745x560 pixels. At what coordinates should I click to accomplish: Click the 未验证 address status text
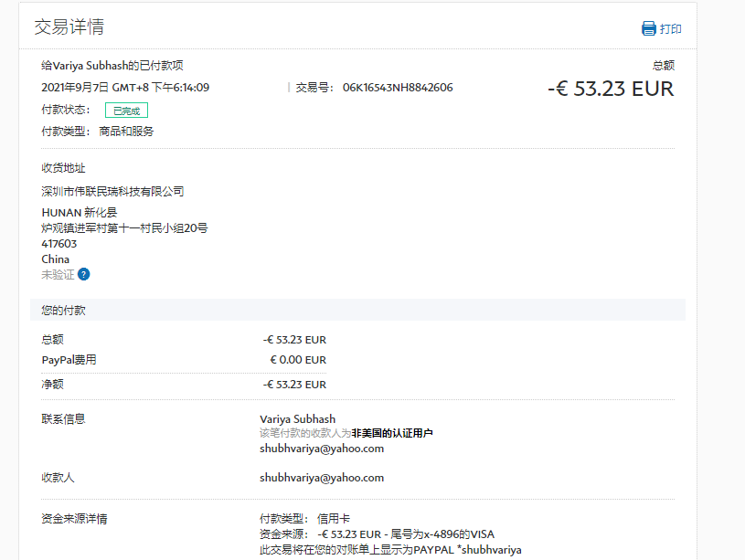(58, 275)
